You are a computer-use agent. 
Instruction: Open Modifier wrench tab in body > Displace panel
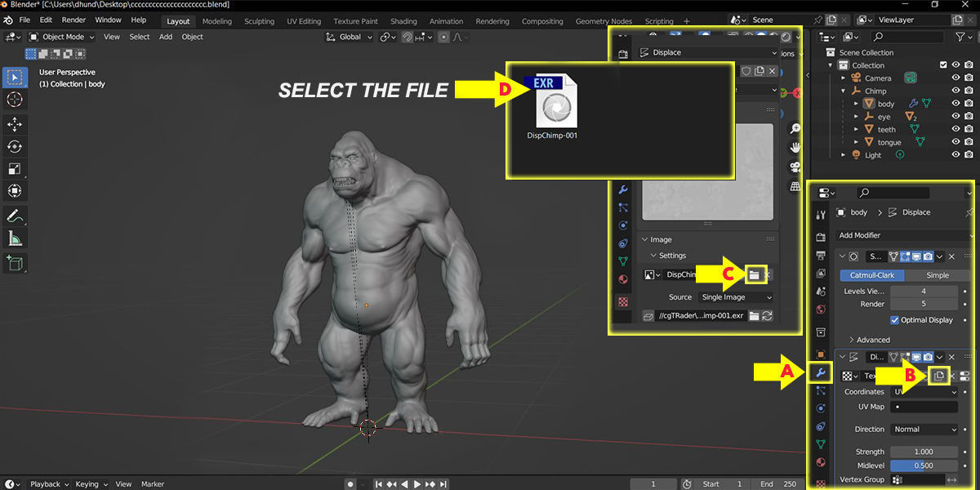[x=822, y=373]
